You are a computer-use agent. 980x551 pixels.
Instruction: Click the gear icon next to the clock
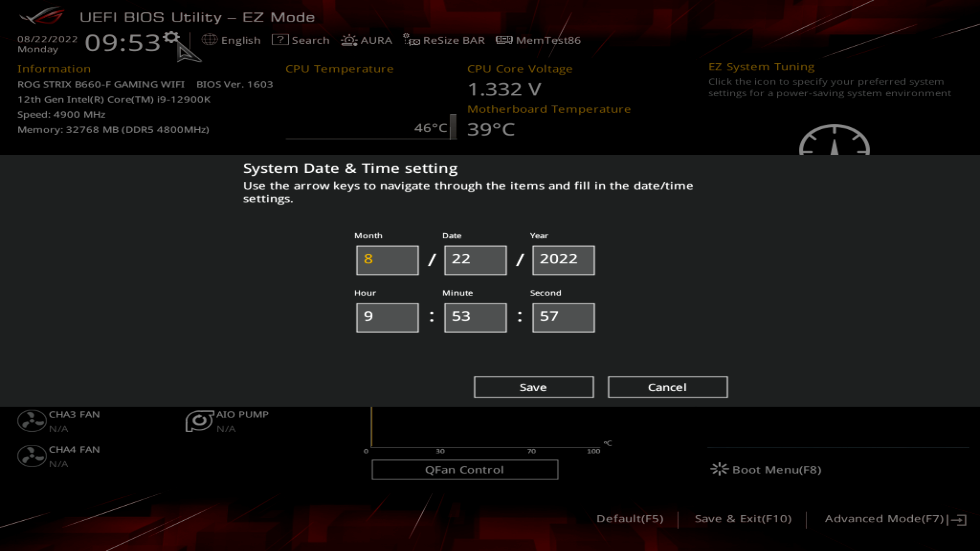171,37
